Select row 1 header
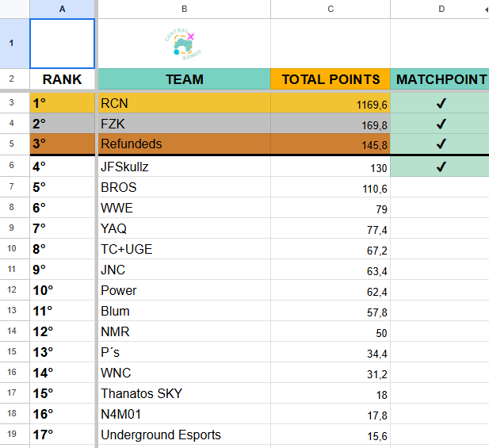489x448 pixels. [14, 44]
